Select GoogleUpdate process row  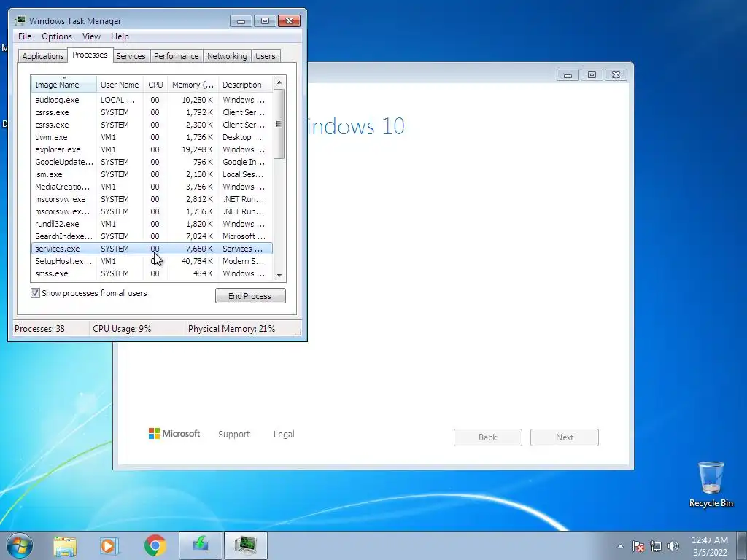[152, 162]
